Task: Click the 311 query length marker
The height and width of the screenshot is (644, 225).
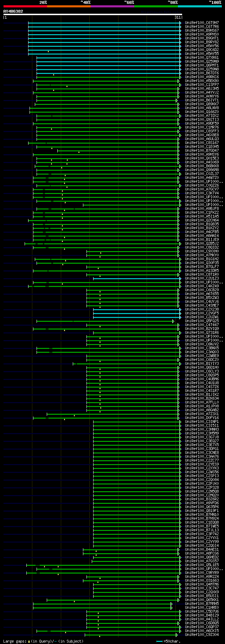Action: click(x=178, y=17)
